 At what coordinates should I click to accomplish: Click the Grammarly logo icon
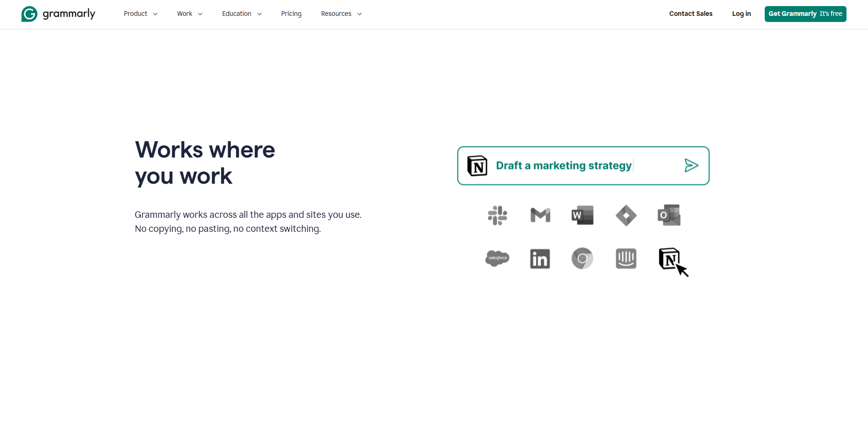pos(29,14)
